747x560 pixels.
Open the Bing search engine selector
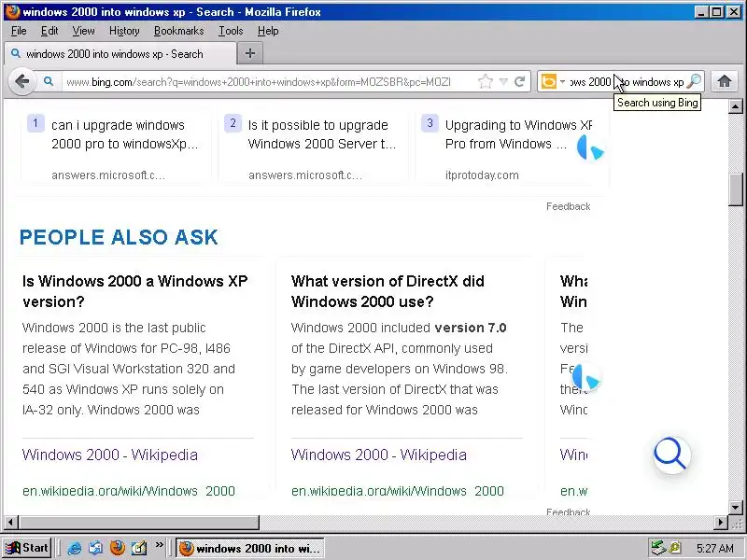[x=553, y=81]
